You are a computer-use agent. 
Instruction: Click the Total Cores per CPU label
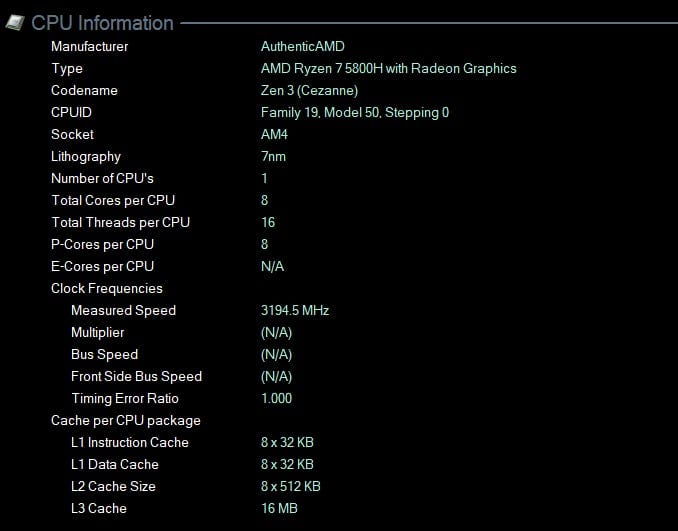click(113, 200)
